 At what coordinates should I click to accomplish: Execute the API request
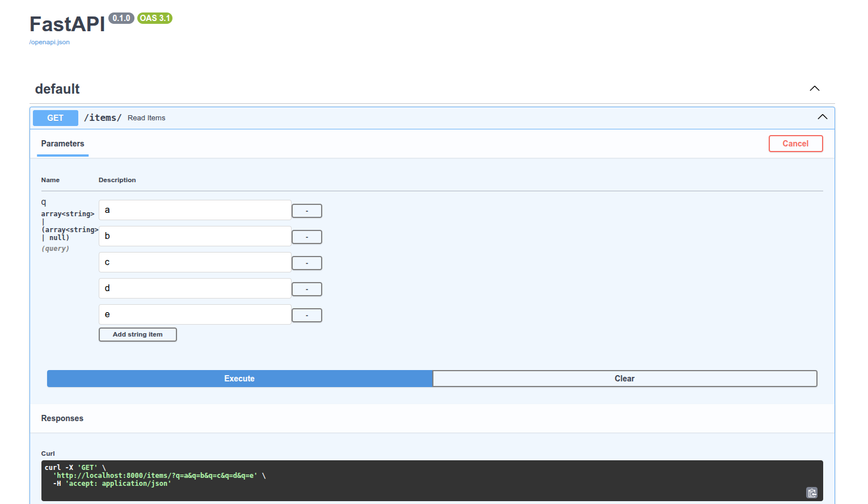[239, 379]
